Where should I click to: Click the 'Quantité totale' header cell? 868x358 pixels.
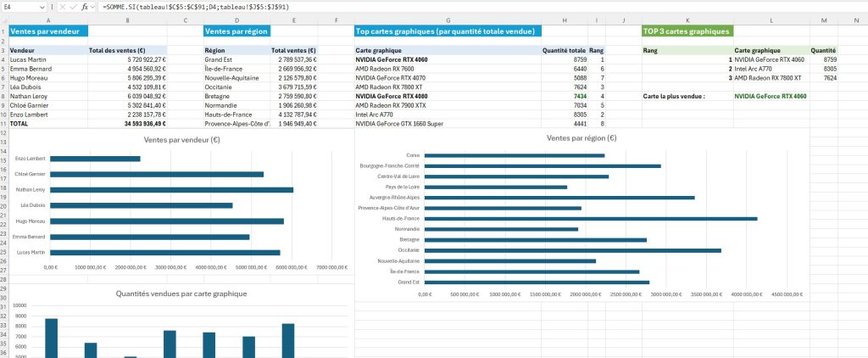pyautogui.click(x=565, y=50)
